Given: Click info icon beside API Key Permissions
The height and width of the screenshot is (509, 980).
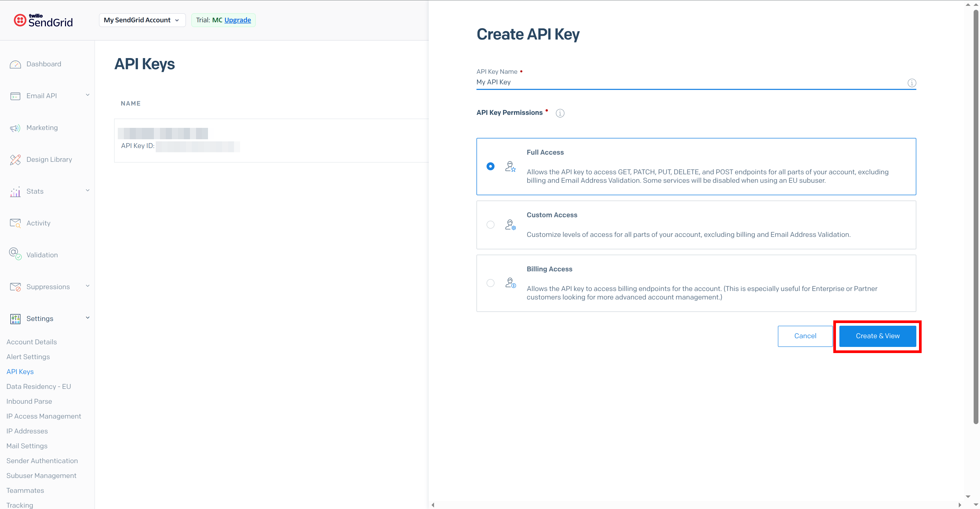Looking at the screenshot, I should [x=560, y=113].
